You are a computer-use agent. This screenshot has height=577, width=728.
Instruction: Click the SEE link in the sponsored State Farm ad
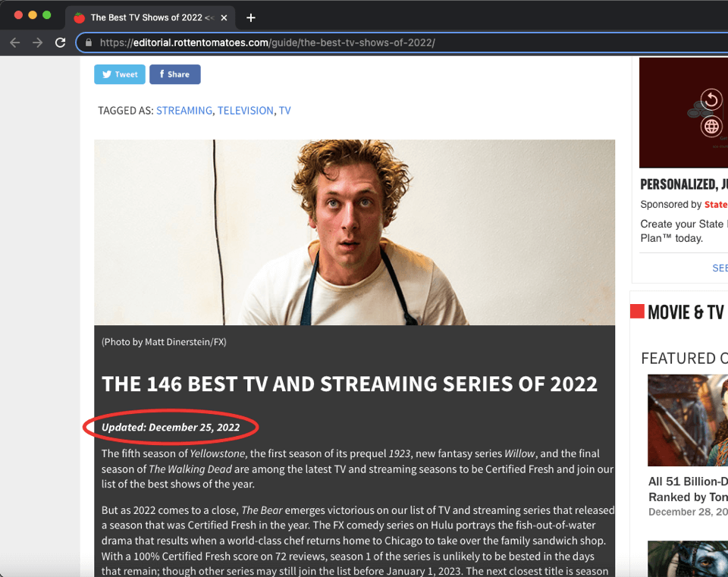click(x=719, y=268)
